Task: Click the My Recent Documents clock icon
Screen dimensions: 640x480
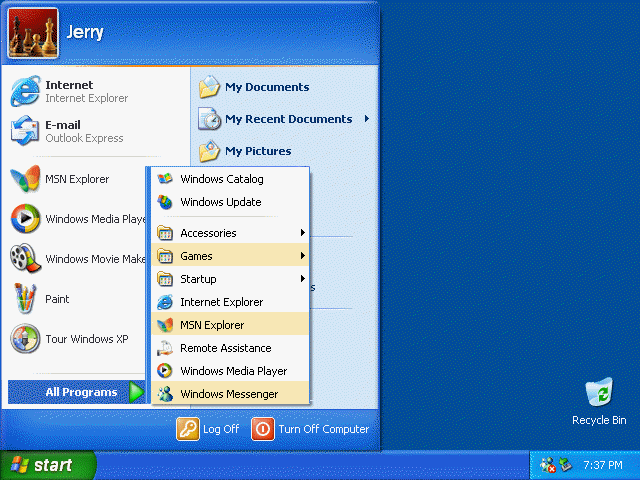Action: point(209,119)
